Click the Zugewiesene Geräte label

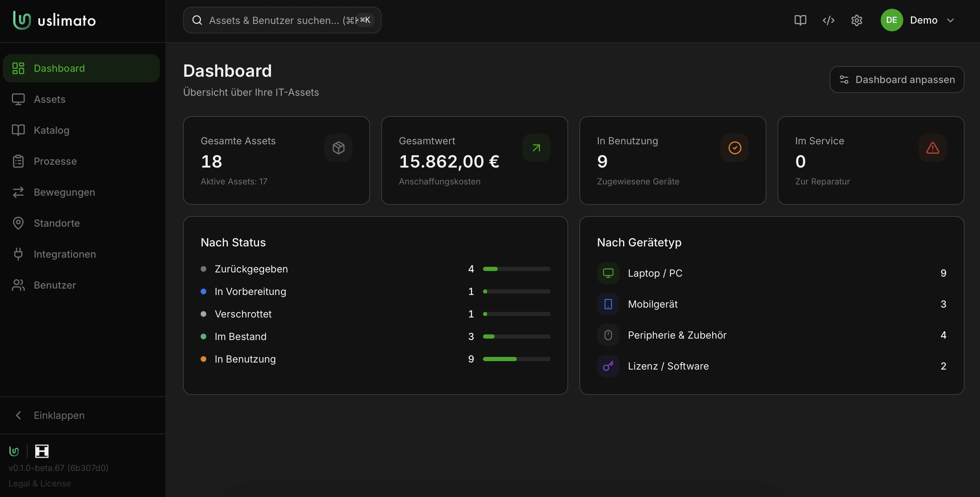click(638, 181)
